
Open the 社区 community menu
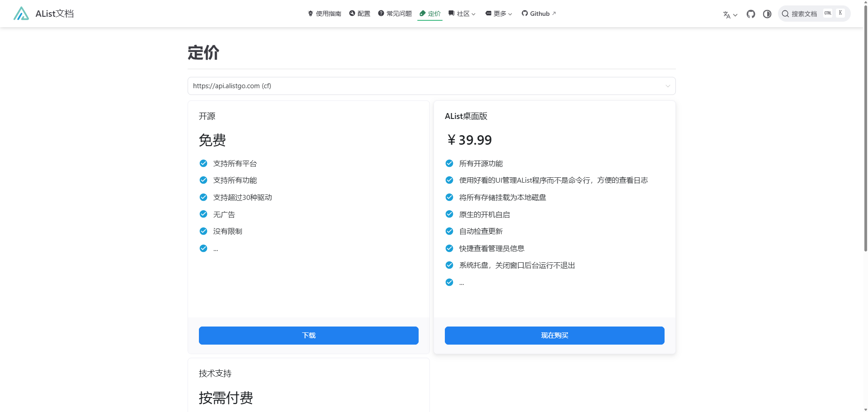(x=462, y=14)
